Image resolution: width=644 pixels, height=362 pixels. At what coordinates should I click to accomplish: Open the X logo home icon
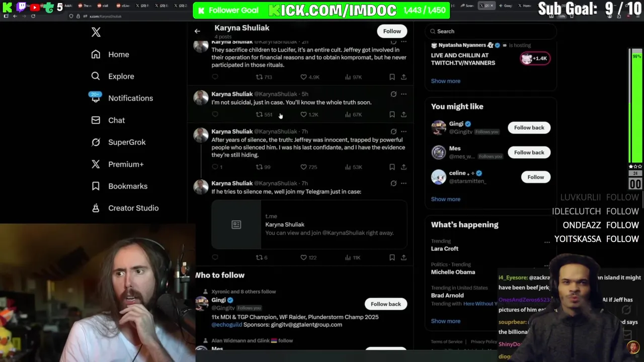click(x=96, y=32)
